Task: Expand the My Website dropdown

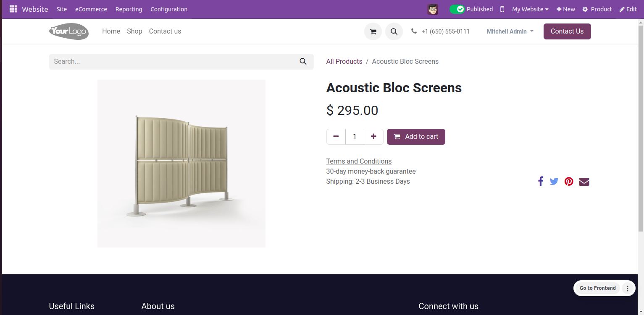Action: click(530, 9)
